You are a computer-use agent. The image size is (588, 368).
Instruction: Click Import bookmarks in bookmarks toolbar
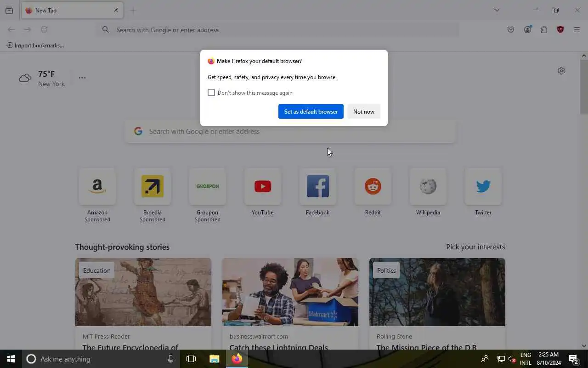35,45
